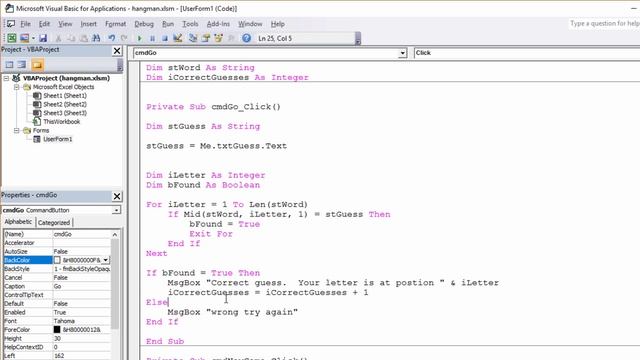
Task: Click the Paste toolbar icon
Action: (x=84, y=38)
